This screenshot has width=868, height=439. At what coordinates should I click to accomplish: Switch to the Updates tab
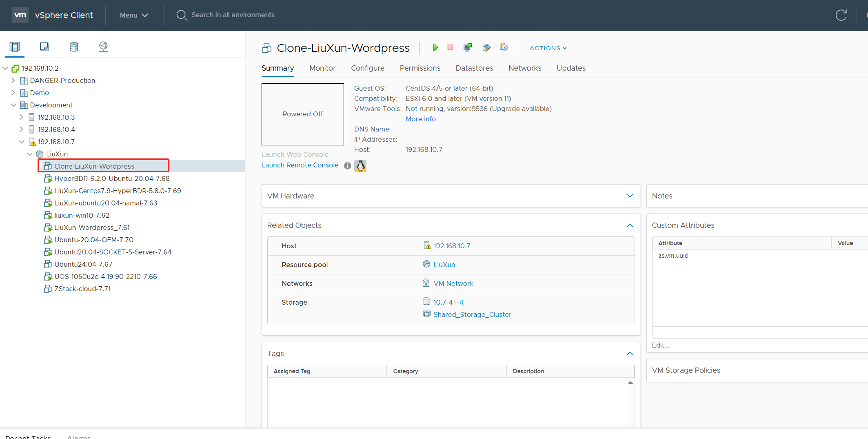coord(571,68)
